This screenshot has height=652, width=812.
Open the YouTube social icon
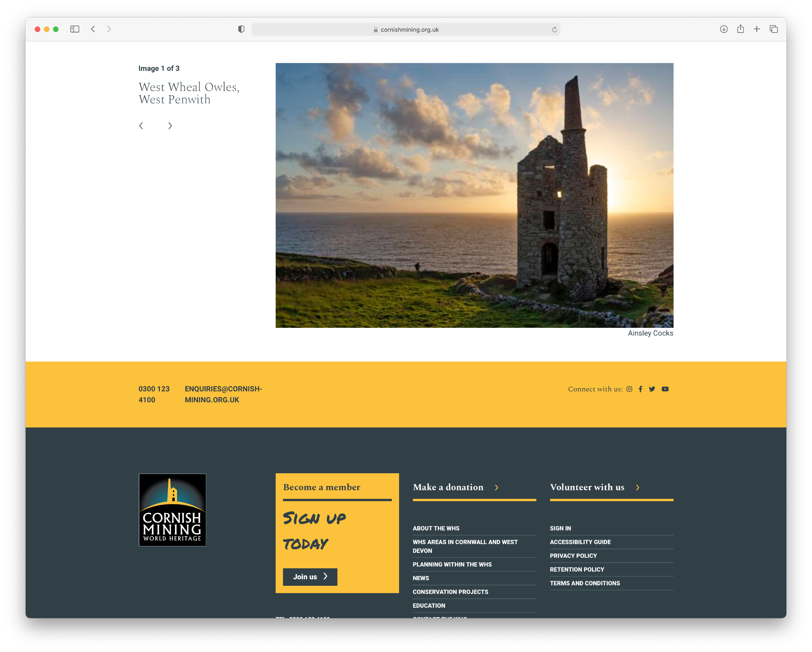(x=665, y=389)
